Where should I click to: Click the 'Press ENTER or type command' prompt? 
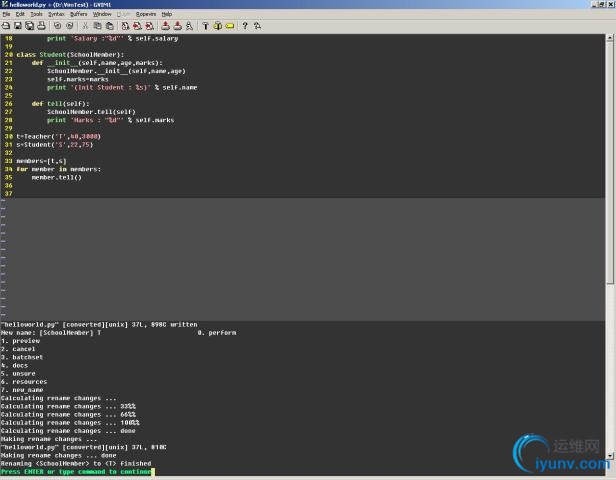[x=77, y=472]
